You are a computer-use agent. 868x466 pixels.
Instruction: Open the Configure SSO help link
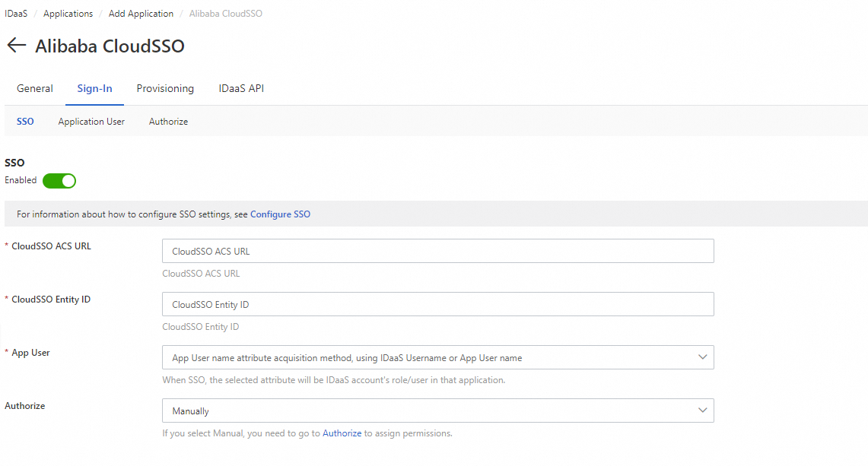(x=280, y=214)
